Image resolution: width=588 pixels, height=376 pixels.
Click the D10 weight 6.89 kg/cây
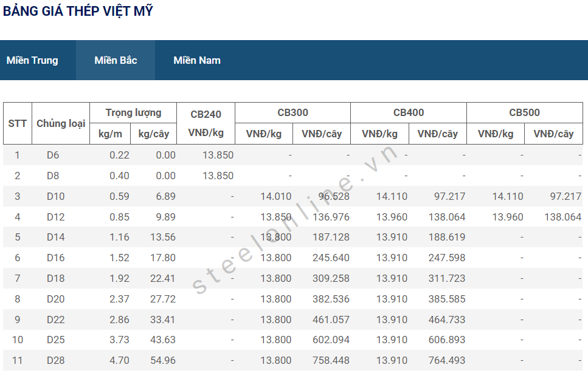[x=166, y=196]
